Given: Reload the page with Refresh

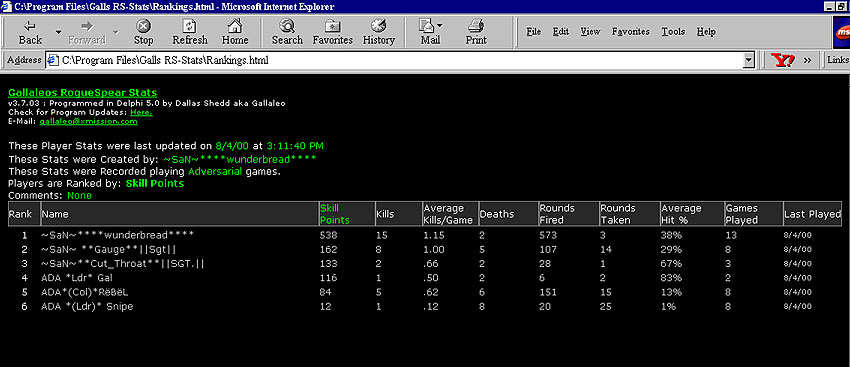Looking at the screenshot, I should [190, 33].
